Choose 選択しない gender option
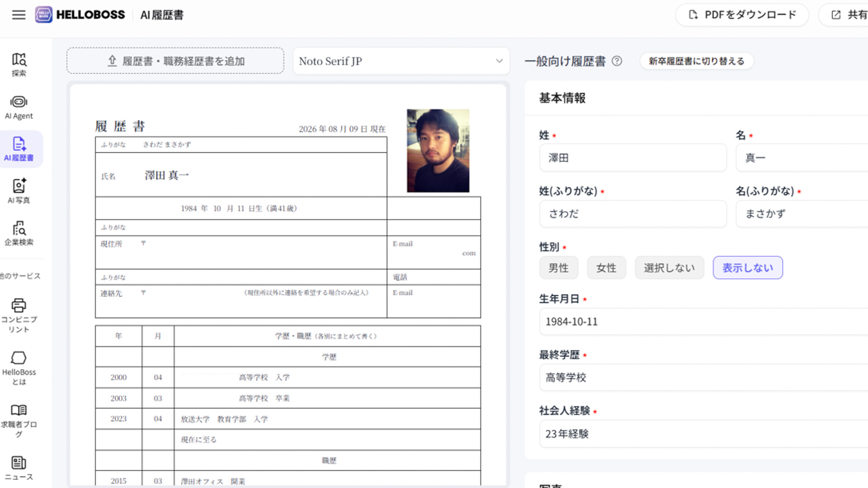This screenshot has height=488, width=868. 669,268
